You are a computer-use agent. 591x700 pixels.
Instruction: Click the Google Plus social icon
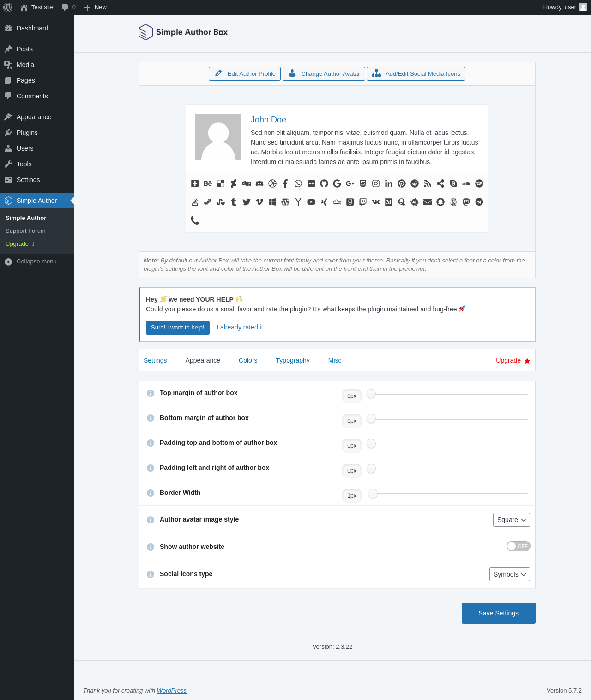tap(350, 183)
